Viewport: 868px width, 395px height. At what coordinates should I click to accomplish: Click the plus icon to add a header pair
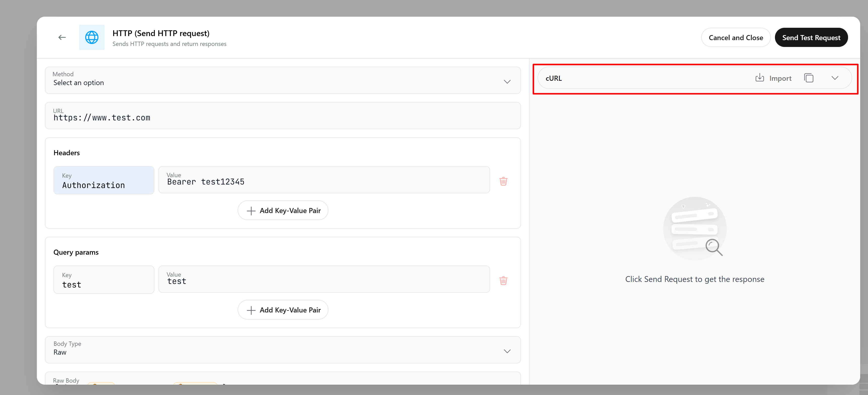point(251,210)
